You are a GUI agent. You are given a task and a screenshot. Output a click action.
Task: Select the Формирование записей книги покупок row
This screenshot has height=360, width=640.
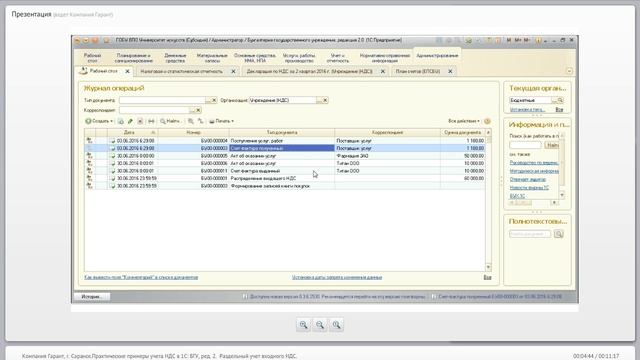pyautogui.click(x=285, y=186)
